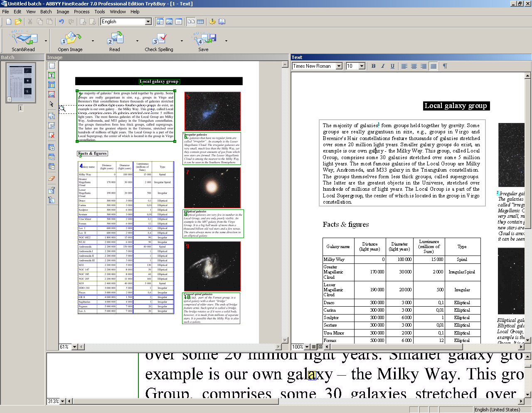Toggle underline formatting in Text panel

tap(392, 66)
